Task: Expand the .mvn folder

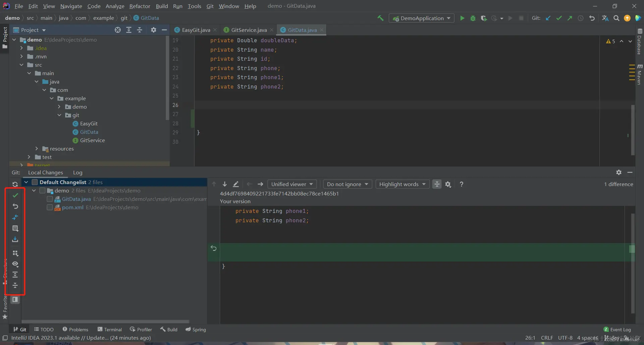Action: (x=21, y=56)
